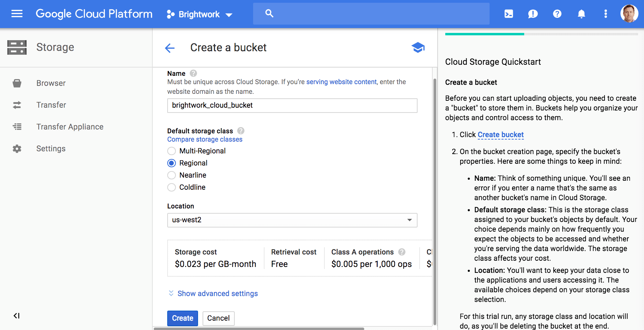
Task: Click the Retrieval cost value Free
Action: [279, 264]
